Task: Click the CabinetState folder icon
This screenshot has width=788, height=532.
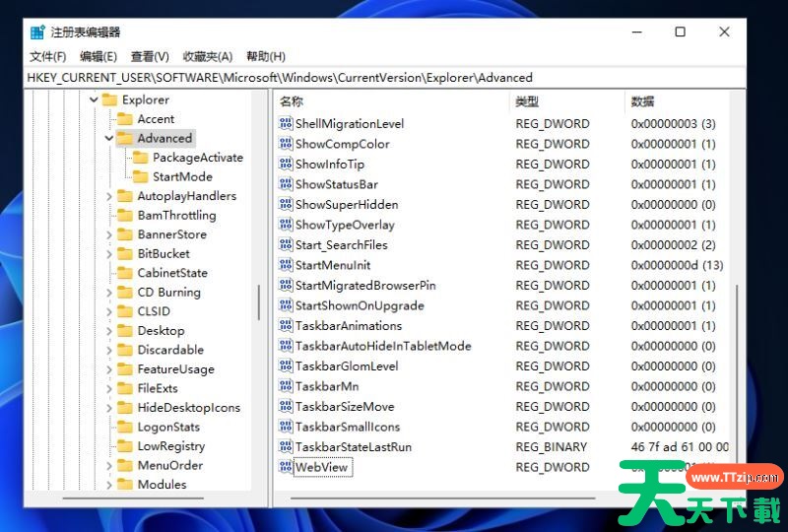Action: click(125, 273)
